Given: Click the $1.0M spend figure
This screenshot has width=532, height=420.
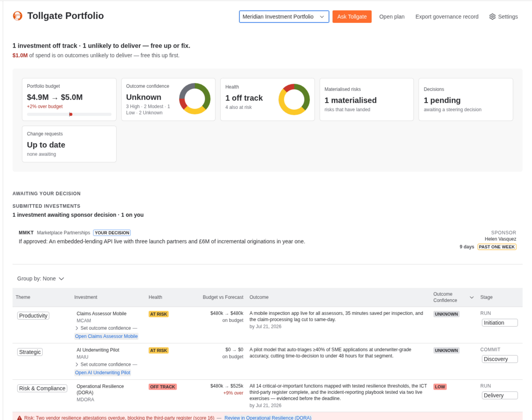Looking at the screenshot, I should [x=20, y=55].
